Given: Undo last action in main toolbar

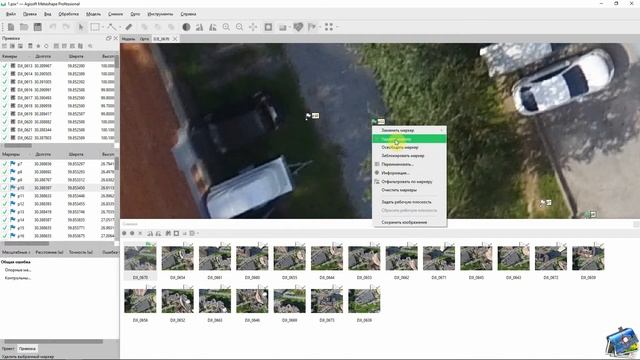Looking at the screenshot, I should [53, 27].
